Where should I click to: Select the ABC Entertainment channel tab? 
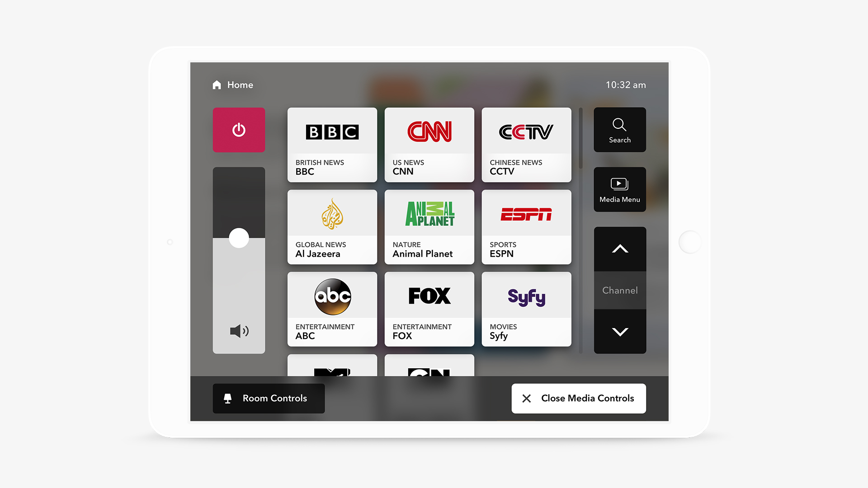(332, 309)
